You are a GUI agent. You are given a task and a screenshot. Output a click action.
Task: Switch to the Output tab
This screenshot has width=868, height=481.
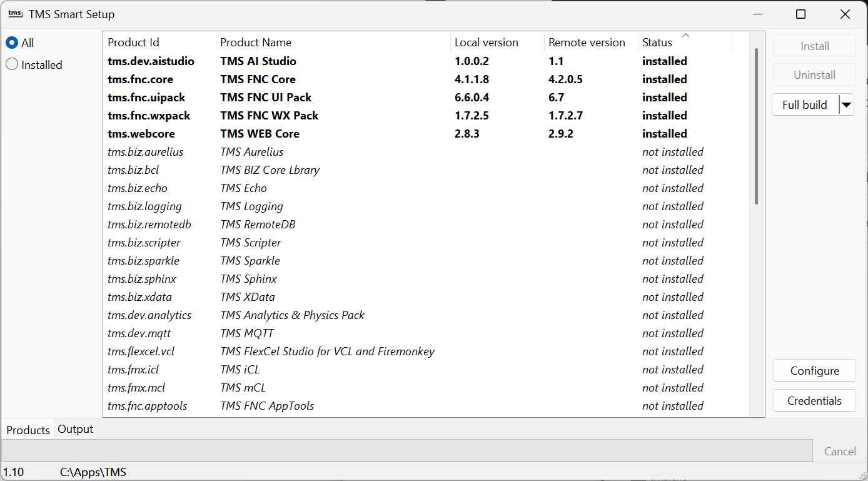(x=76, y=429)
